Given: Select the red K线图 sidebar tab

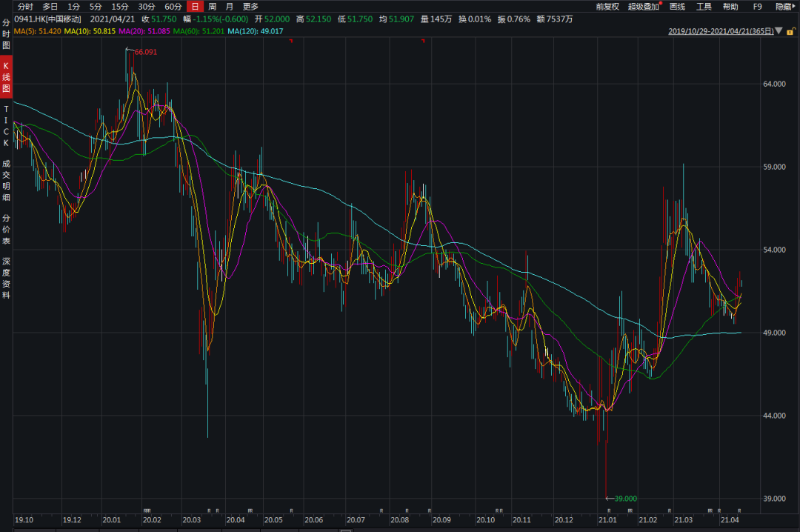Looking at the screenshot, I should (6, 77).
